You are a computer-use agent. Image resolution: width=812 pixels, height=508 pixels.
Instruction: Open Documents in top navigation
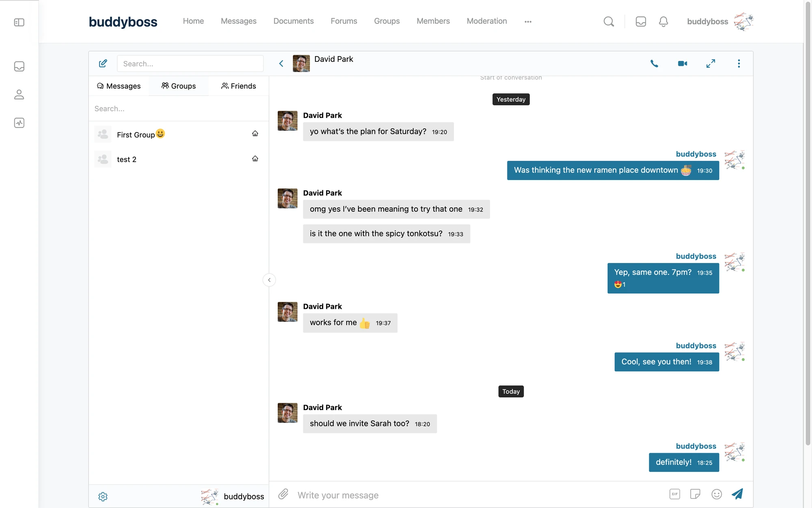(x=294, y=21)
